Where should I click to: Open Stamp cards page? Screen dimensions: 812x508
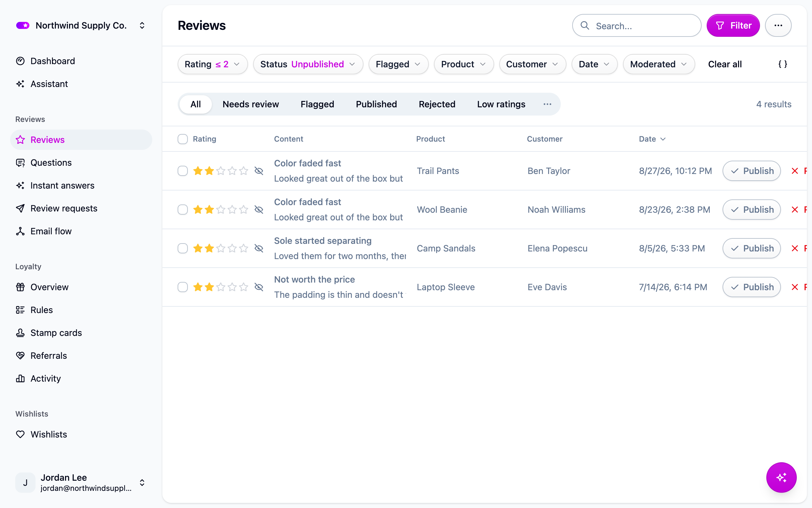point(81,333)
